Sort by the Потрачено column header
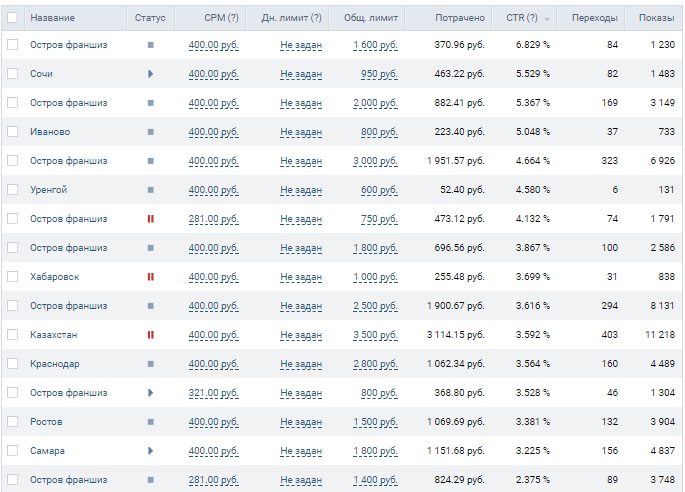 [460, 18]
